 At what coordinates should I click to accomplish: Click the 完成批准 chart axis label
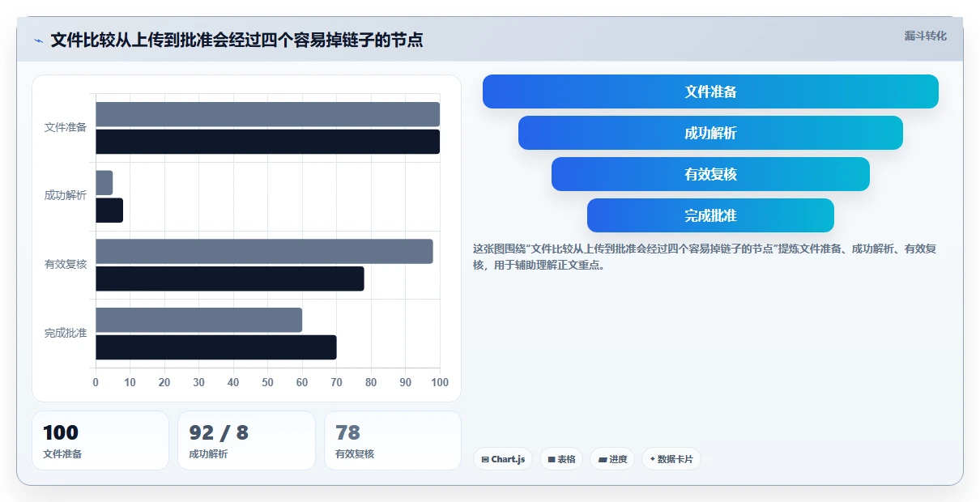(x=66, y=333)
